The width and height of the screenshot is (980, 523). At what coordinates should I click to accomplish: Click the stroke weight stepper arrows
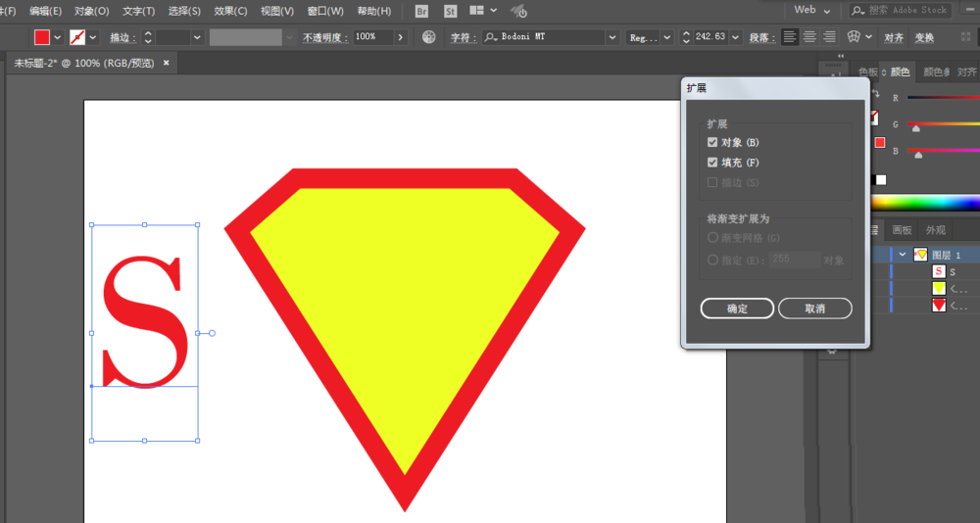coord(148,37)
